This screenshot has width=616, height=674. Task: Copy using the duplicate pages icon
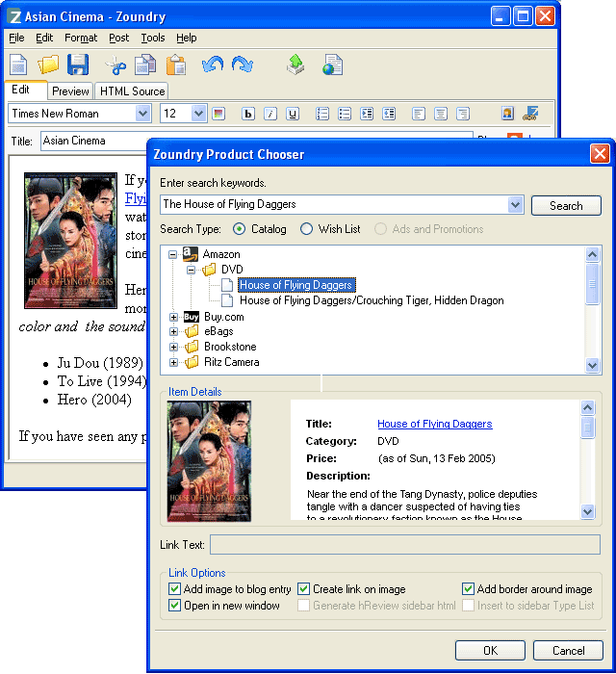point(145,65)
